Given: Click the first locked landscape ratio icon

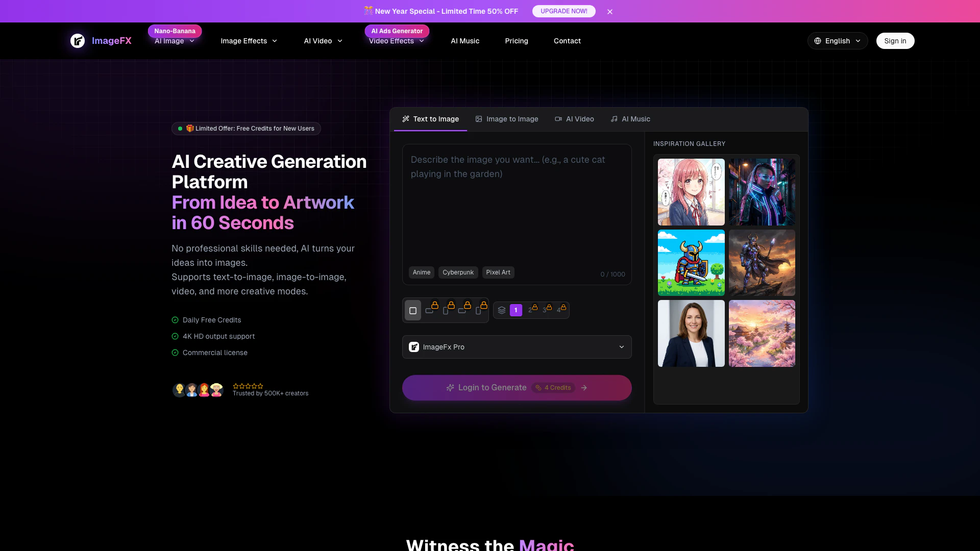Looking at the screenshot, I should [x=430, y=310].
